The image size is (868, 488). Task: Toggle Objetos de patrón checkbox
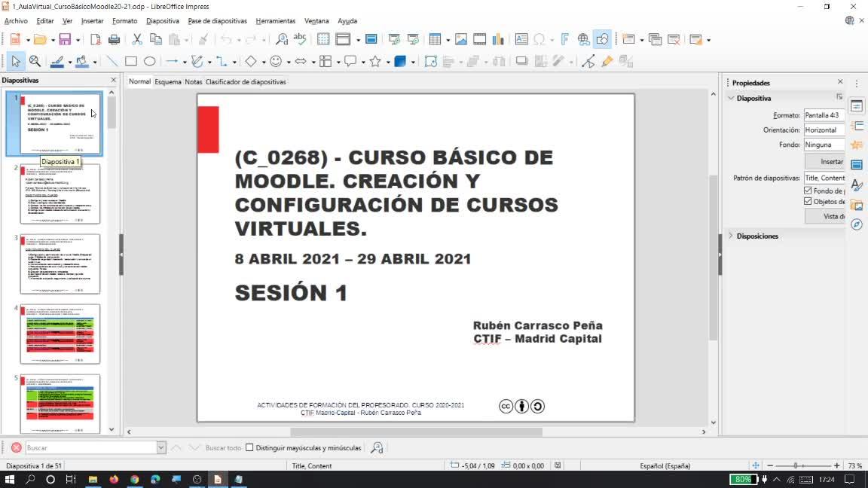pos(808,201)
